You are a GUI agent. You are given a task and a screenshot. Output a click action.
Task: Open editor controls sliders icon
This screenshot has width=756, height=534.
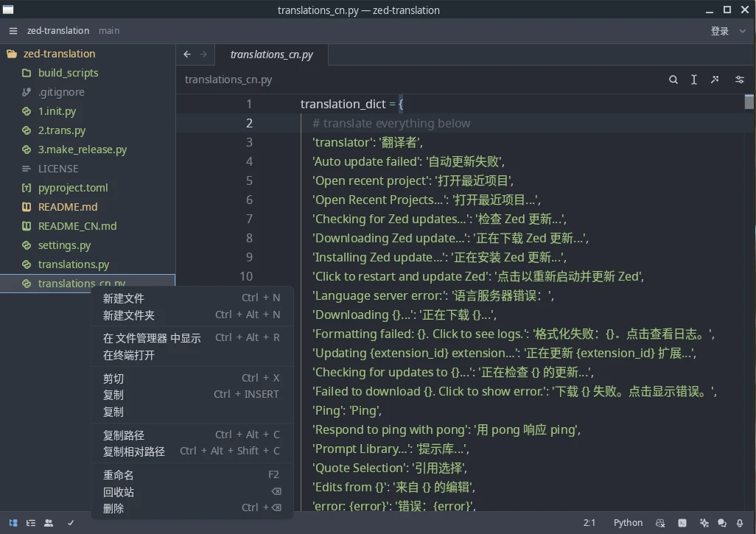(x=739, y=80)
